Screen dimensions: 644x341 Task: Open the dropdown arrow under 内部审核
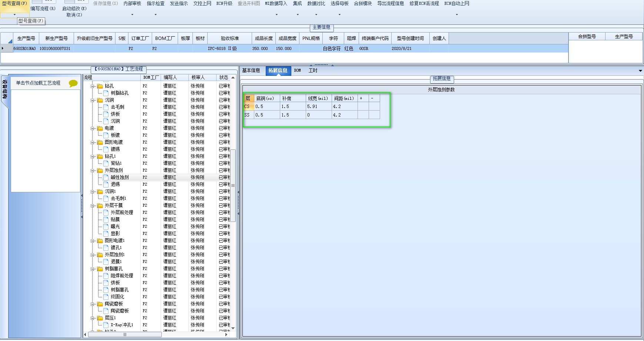click(132, 15)
